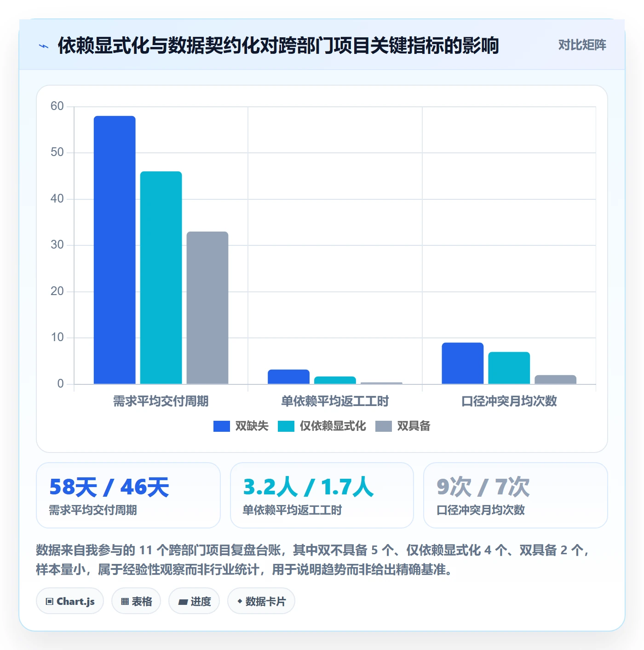Click the 需求平均交付周期 x-axis label

click(161, 401)
